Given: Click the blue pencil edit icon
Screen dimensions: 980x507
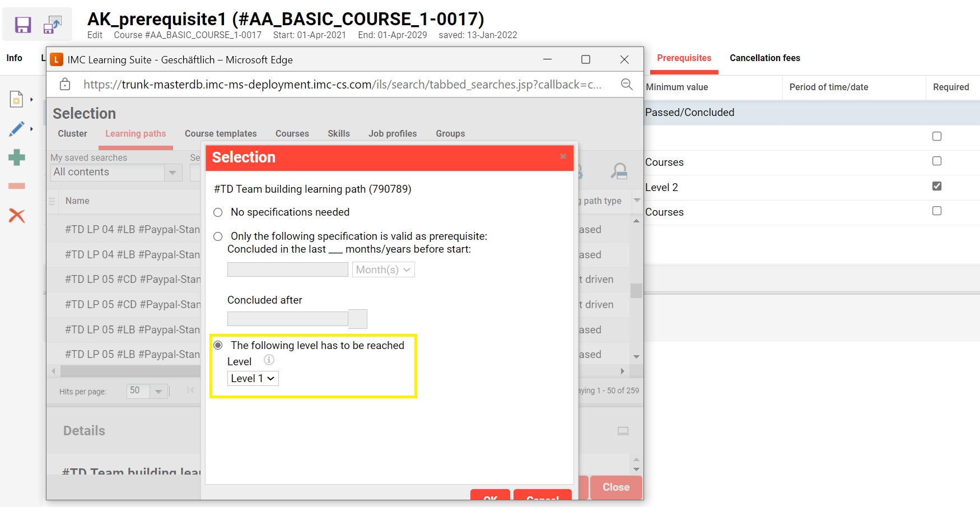Looking at the screenshot, I should [16, 129].
